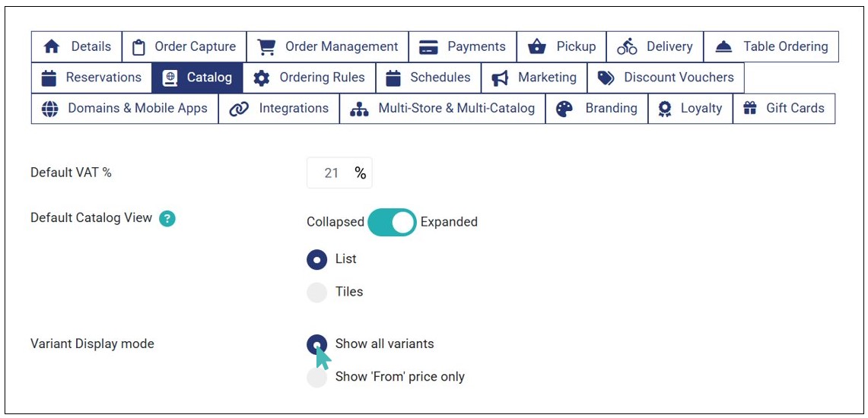Click the palette icon for Branding
868x418 pixels.
pyautogui.click(x=564, y=109)
